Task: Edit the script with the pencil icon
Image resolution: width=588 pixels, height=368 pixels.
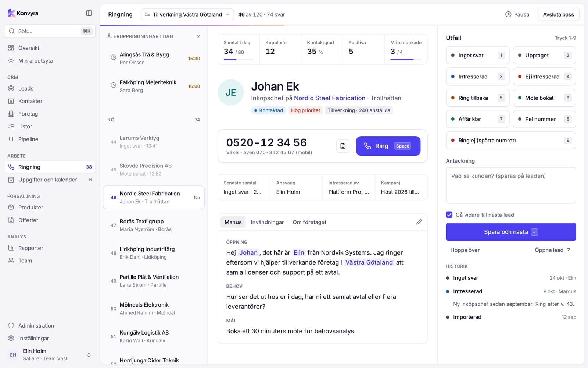Action: (x=419, y=222)
